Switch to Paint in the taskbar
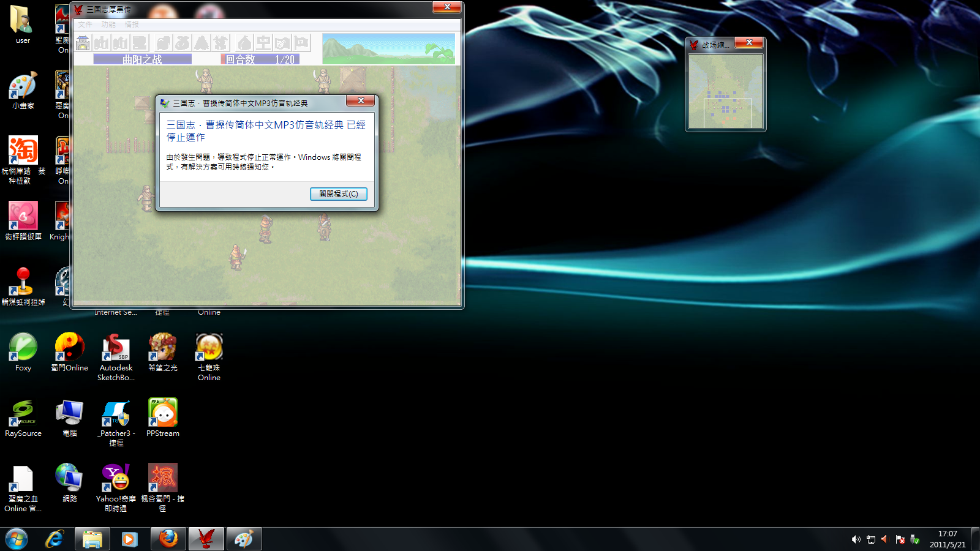Screen dimensions: 980x551 point(244,539)
